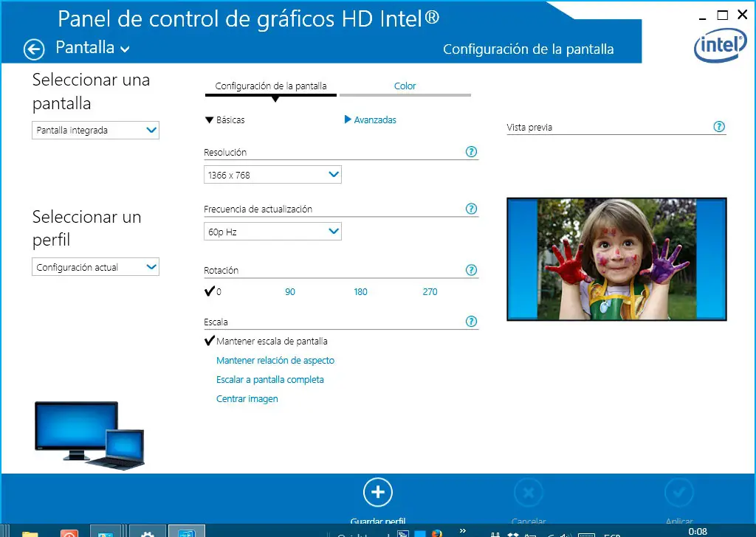Select the Intel graphics taskbar button
This screenshot has height=537, width=756.
187,531
